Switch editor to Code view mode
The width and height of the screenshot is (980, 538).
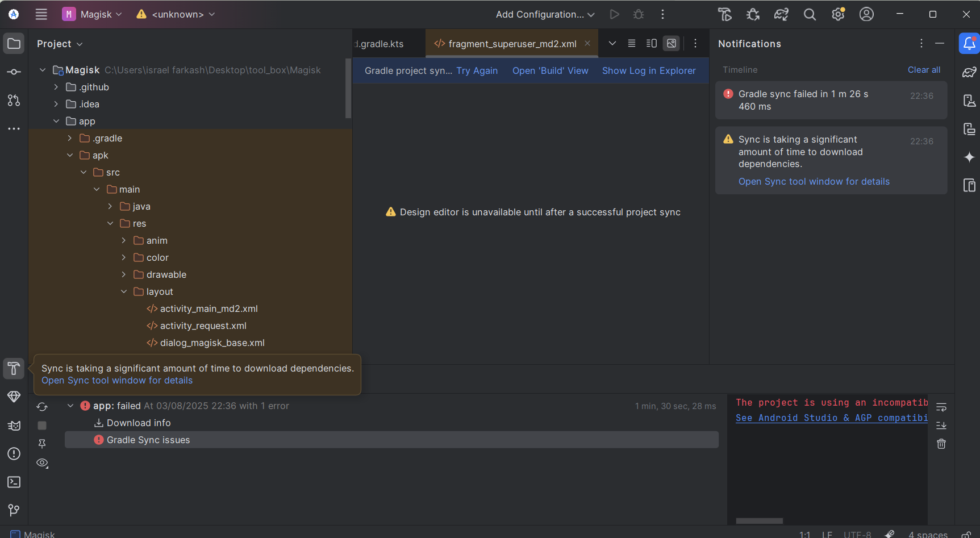tap(631, 43)
